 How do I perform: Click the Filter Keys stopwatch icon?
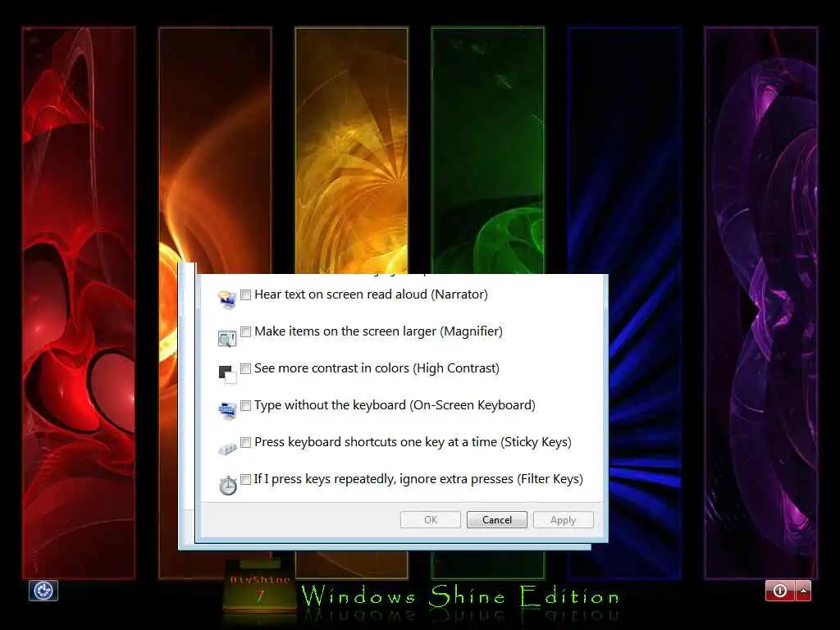click(x=228, y=485)
